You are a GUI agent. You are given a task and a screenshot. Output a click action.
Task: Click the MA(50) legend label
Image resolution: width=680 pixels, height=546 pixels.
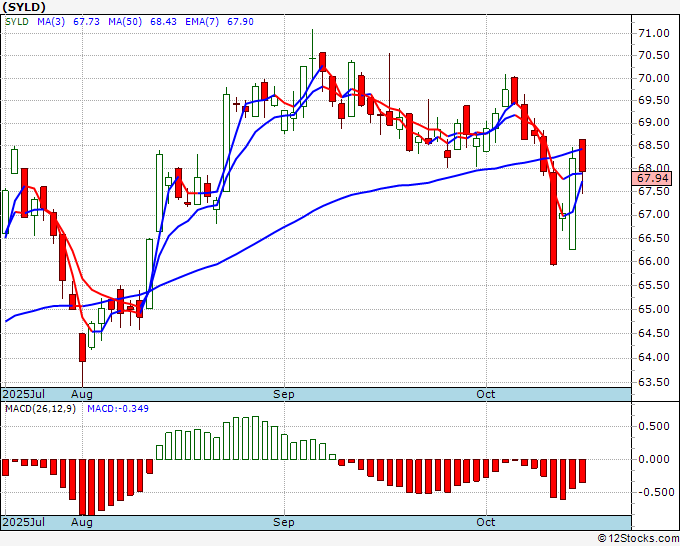click(x=125, y=22)
